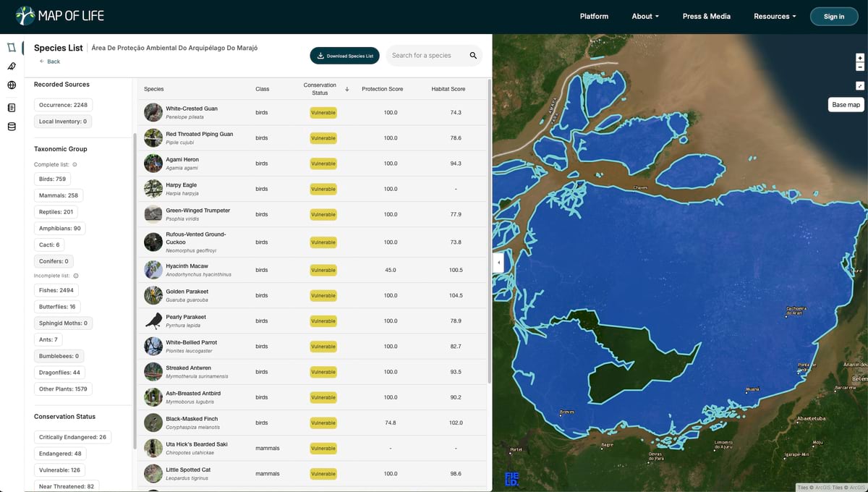Open Hyacinth Macaw photo thumbnail
The height and width of the screenshot is (492, 868).
coord(153,270)
